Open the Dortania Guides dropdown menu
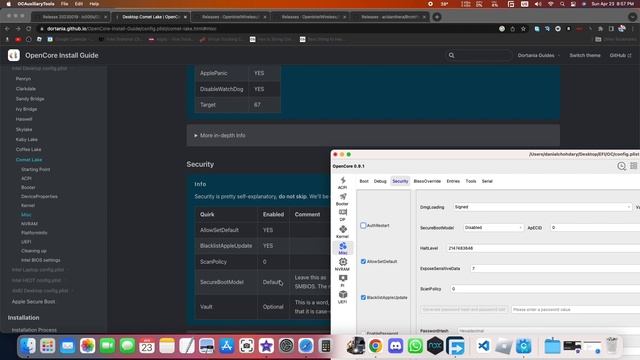 click(538, 55)
